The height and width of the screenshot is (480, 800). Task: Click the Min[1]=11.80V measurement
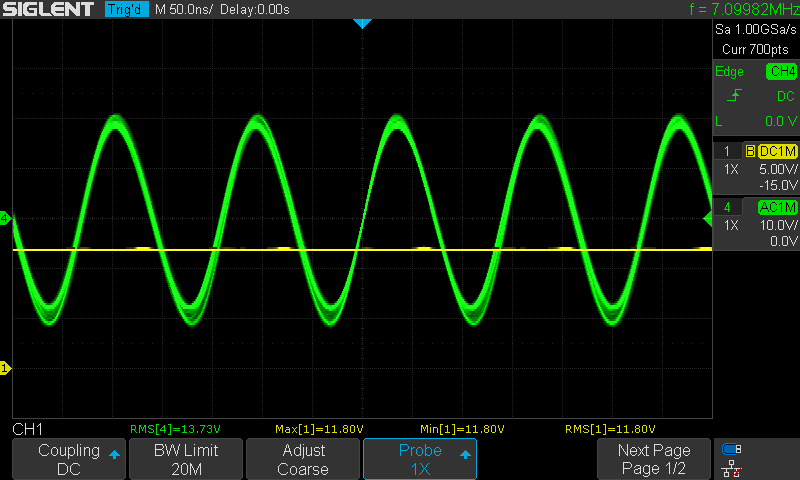tap(462, 429)
